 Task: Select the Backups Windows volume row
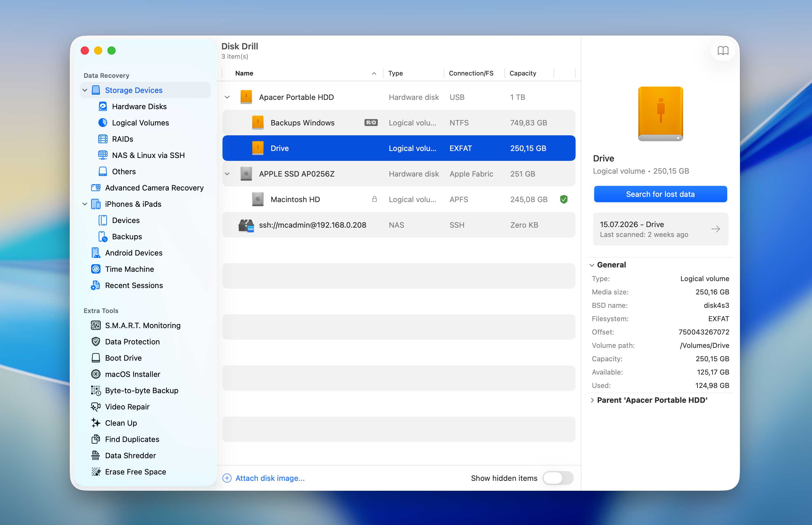[x=399, y=123]
